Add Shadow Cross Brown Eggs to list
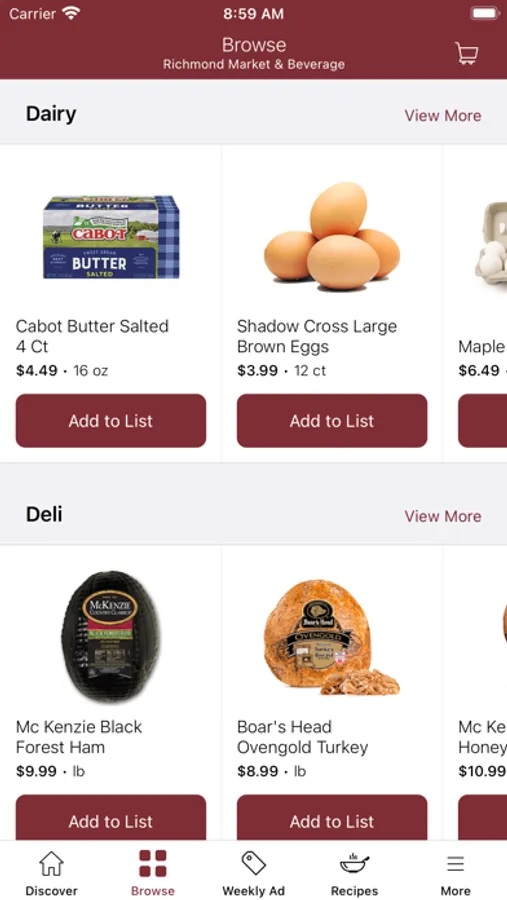Viewport: 507px width, 900px height. point(332,421)
